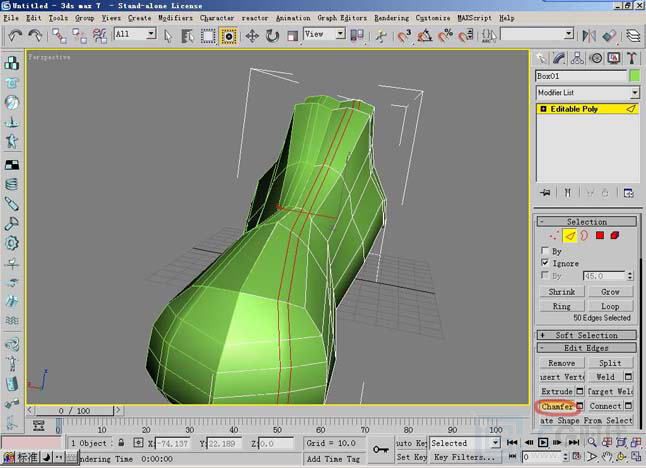646x468 pixels.
Task: Select Element sub-object level icon
Action: coord(615,236)
